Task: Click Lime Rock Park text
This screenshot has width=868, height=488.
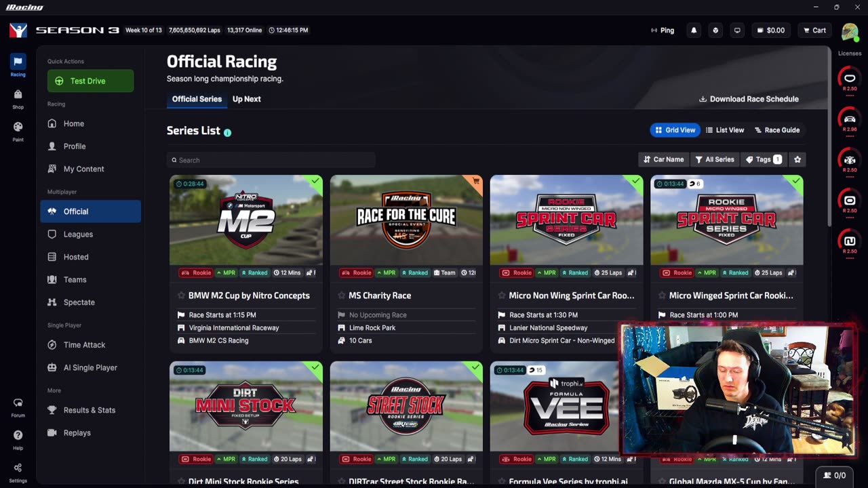Action: click(372, 328)
